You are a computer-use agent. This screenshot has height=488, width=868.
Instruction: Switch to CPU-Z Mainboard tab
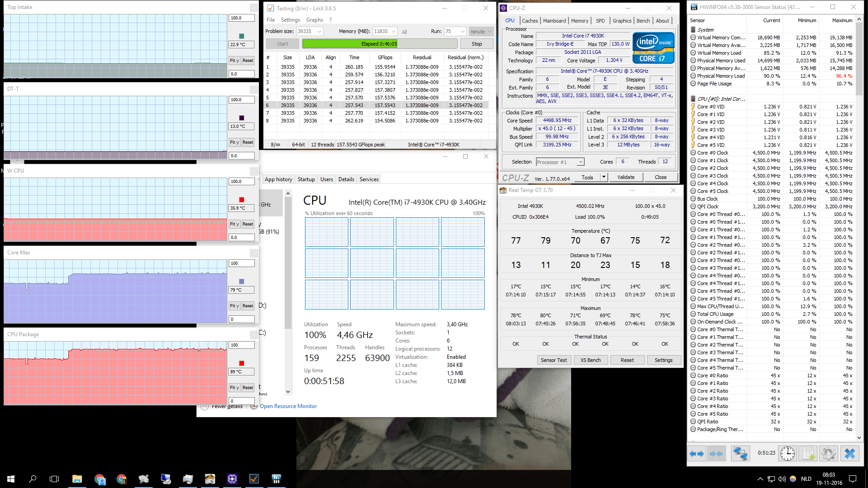click(554, 21)
